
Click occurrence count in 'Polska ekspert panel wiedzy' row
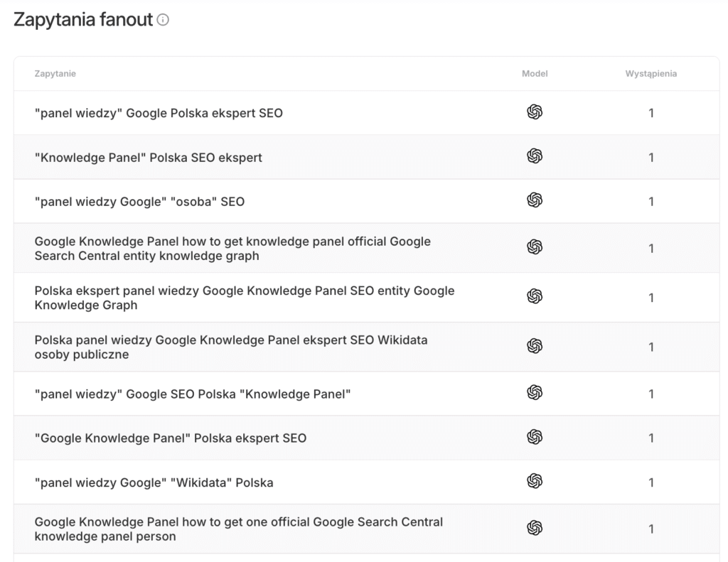[x=651, y=298]
